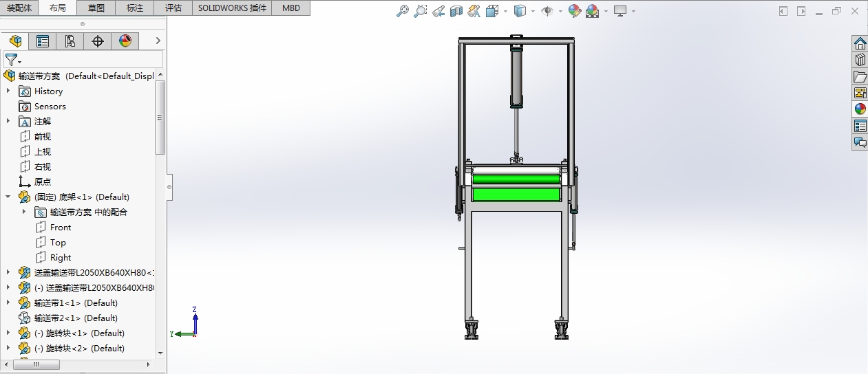The width and height of the screenshot is (868, 374).
Task: Select the 输送带2<1> component
Action: pos(67,318)
